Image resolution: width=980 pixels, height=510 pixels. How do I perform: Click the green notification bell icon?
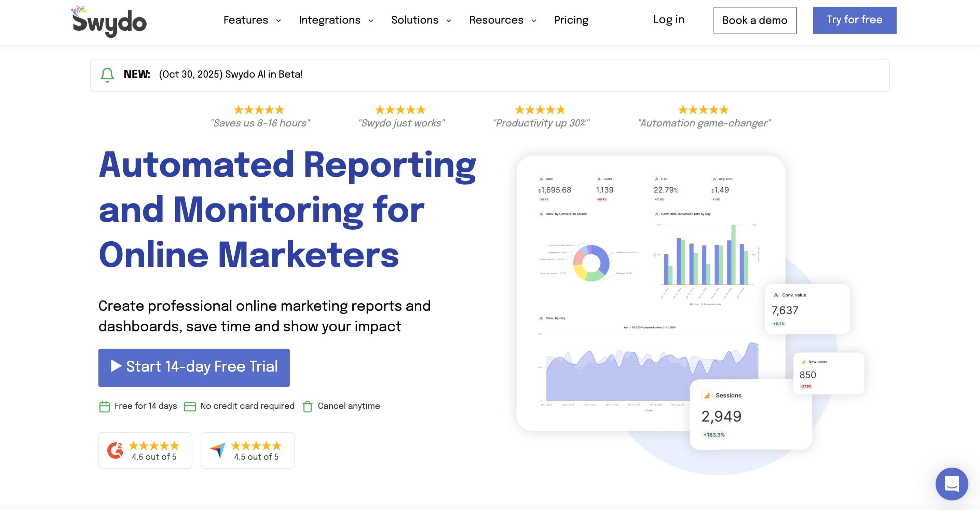coord(107,75)
